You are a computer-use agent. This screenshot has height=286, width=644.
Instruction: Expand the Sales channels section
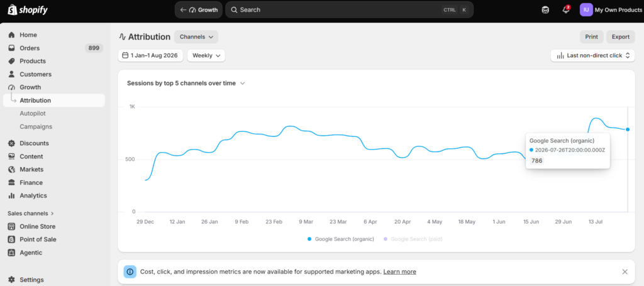(x=31, y=213)
